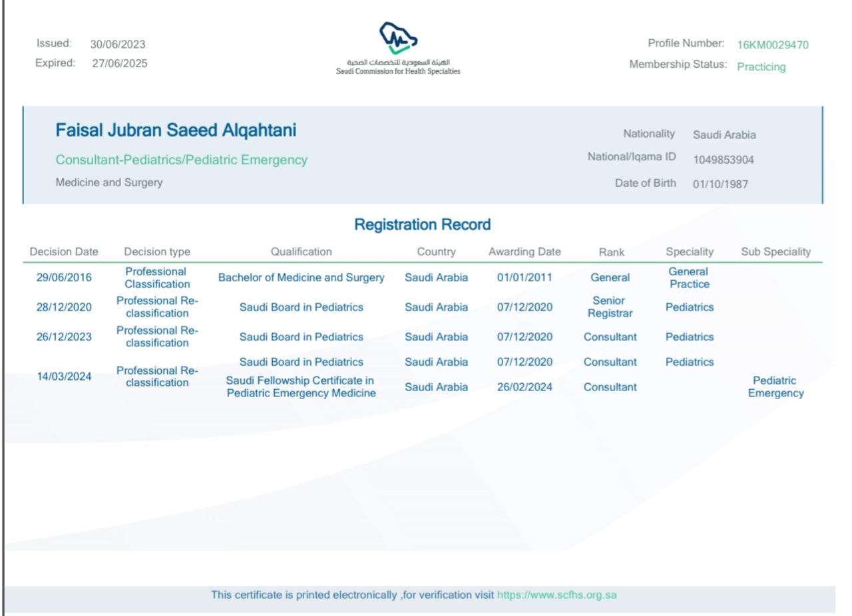This screenshot has height=616, width=852.
Task: Click the Sub Speciality column header
Action: click(x=775, y=252)
